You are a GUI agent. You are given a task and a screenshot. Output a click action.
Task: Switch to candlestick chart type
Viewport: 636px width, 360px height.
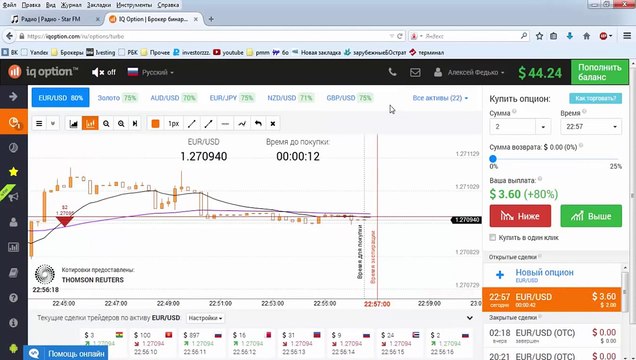coord(90,123)
